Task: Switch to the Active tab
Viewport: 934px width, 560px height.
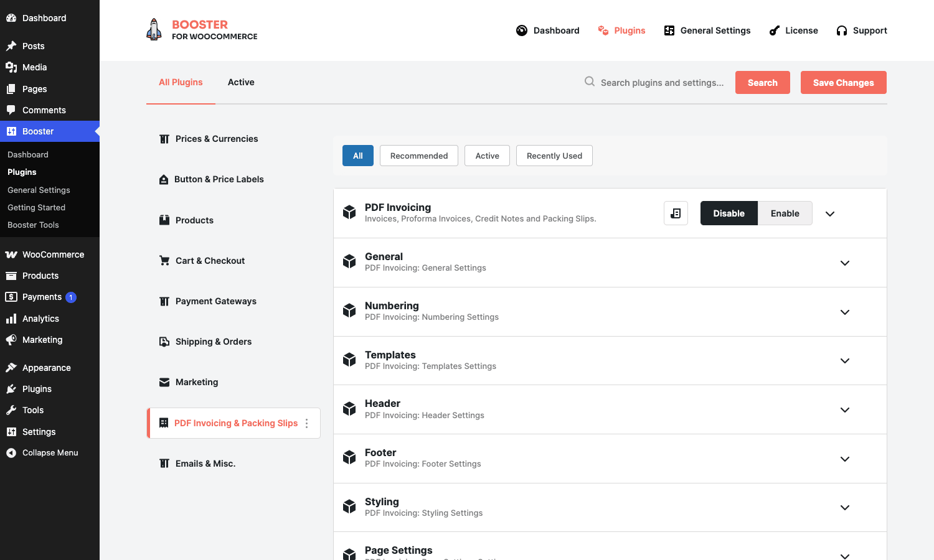Action: 241,82
